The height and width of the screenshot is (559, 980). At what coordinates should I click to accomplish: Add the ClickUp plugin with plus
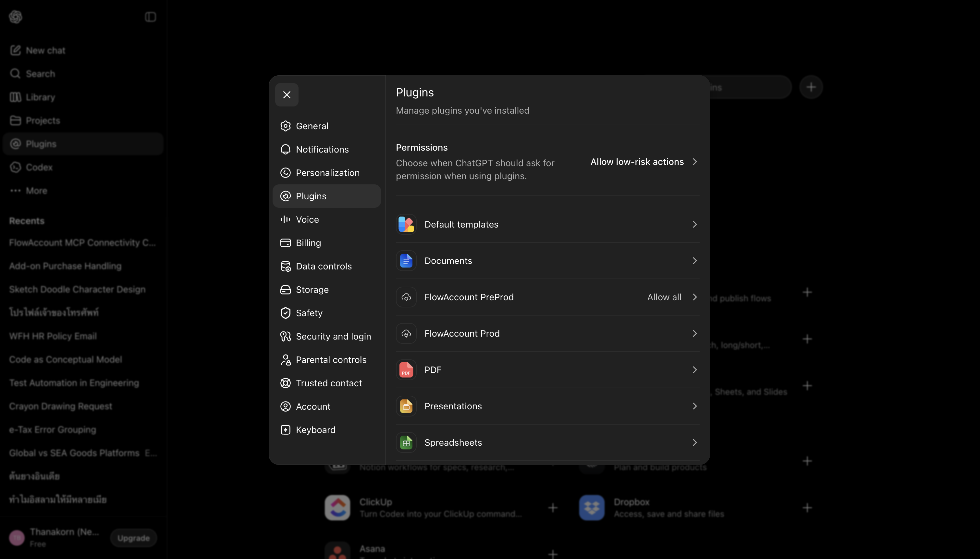553,508
